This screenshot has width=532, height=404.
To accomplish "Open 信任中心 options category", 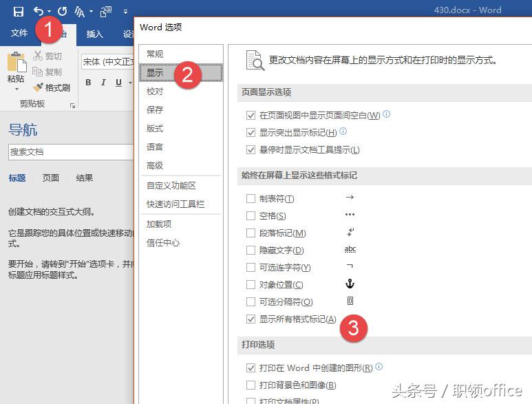I will [181, 243].
